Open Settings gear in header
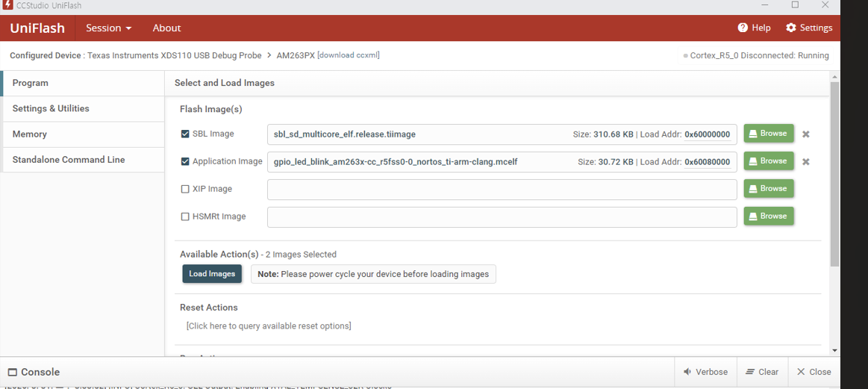Image resolution: width=868 pixels, height=389 pixels. (x=809, y=28)
